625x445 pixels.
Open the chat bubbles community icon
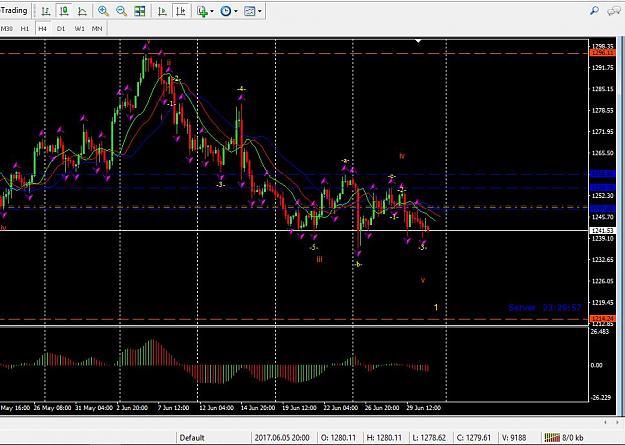tap(613, 11)
